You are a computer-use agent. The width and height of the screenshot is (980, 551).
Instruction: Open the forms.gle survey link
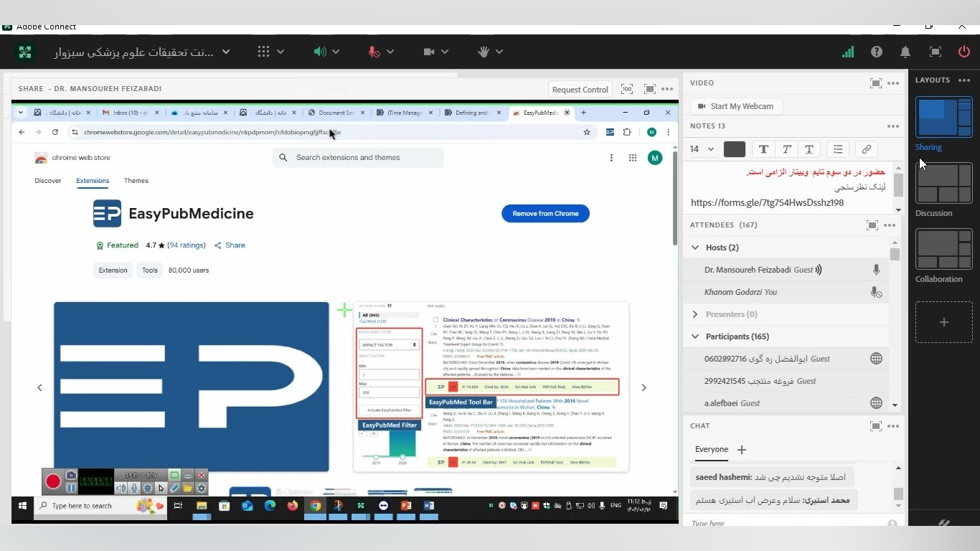click(x=767, y=203)
